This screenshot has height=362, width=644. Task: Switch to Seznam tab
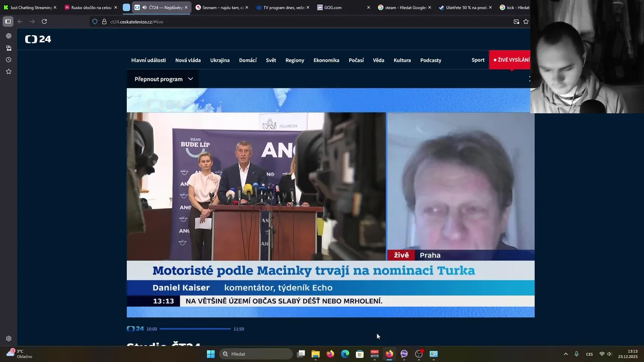pos(222,8)
